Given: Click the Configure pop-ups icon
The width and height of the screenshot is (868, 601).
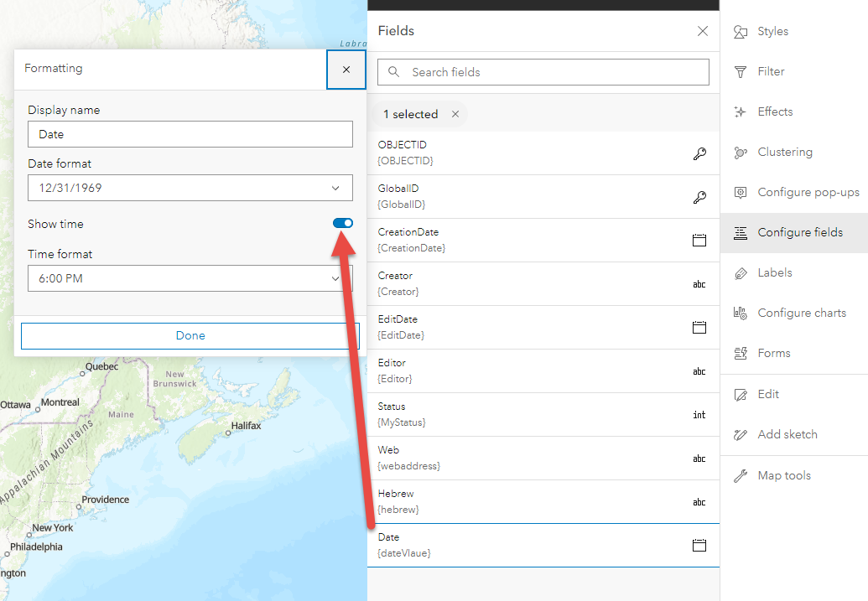Looking at the screenshot, I should (x=741, y=193).
